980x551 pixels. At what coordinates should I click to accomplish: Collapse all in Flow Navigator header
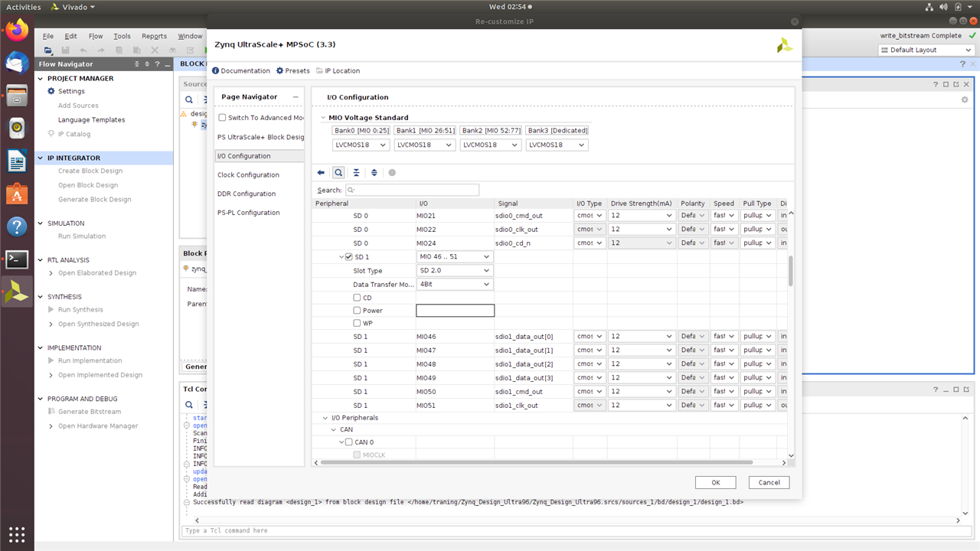tap(138, 64)
